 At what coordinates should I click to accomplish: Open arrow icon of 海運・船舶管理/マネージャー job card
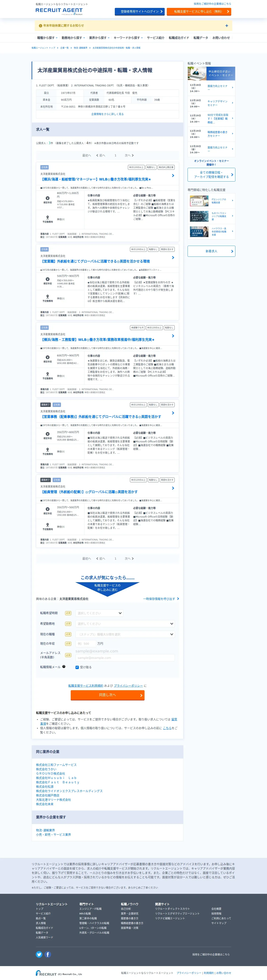click(x=173, y=175)
